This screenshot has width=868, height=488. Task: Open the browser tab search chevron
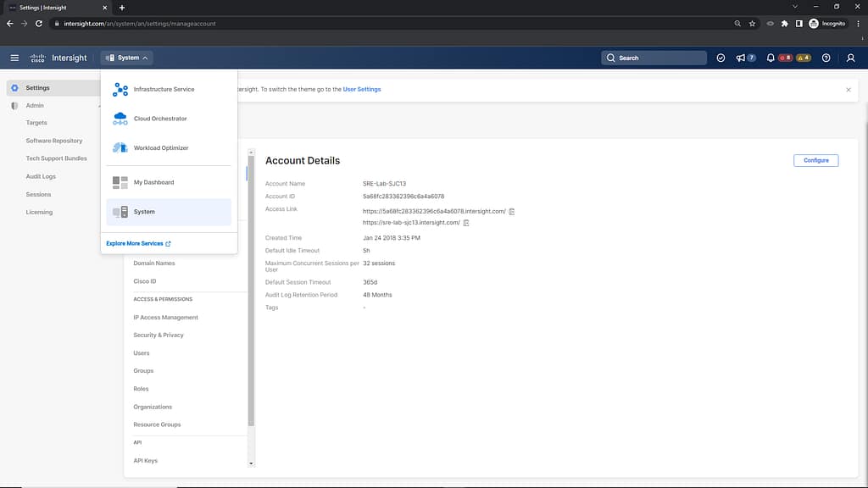point(794,7)
